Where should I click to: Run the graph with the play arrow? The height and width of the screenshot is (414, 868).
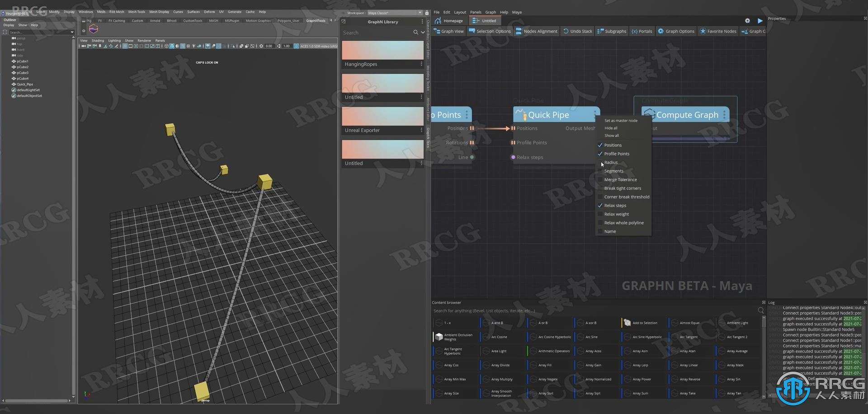click(760, 21)
